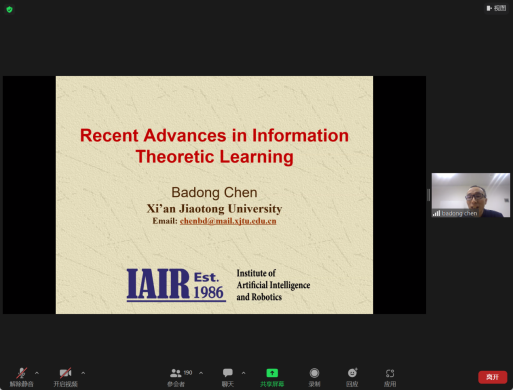Click the panel divider handle beside video
Screen dimensions: 513x390
point(428,195)
